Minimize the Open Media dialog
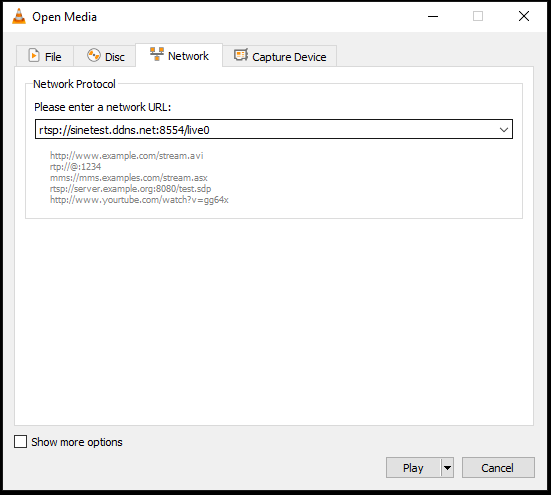 click(x=433, y=16)
